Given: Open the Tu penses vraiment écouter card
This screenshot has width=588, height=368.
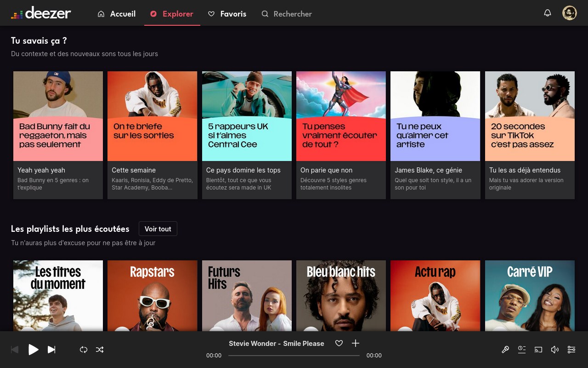Looking at the screenshot, I should click(x=341, y=116).
